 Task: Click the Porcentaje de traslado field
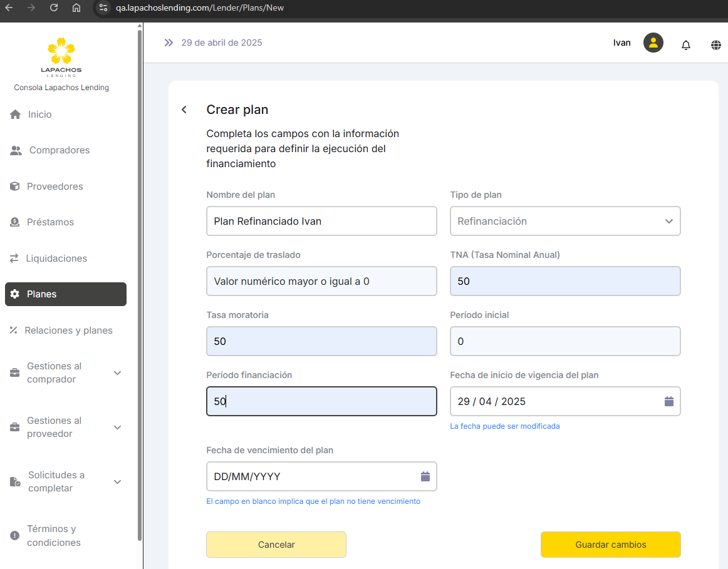tap(321, 281)
